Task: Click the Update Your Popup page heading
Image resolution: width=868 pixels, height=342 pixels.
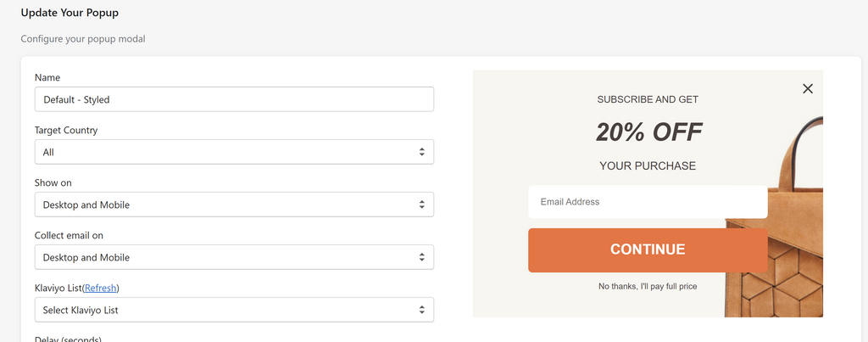Action: click(70, 13)
